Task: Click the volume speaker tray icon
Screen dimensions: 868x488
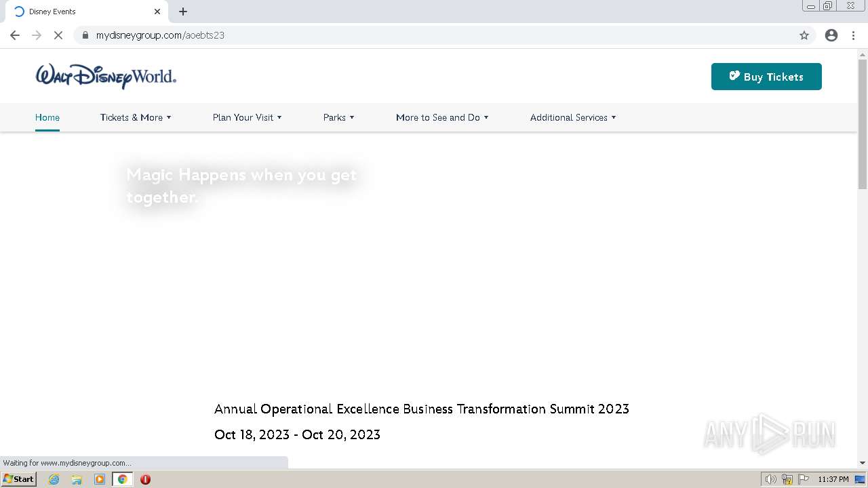Action: pyautogui.click(x=770, y=479)
